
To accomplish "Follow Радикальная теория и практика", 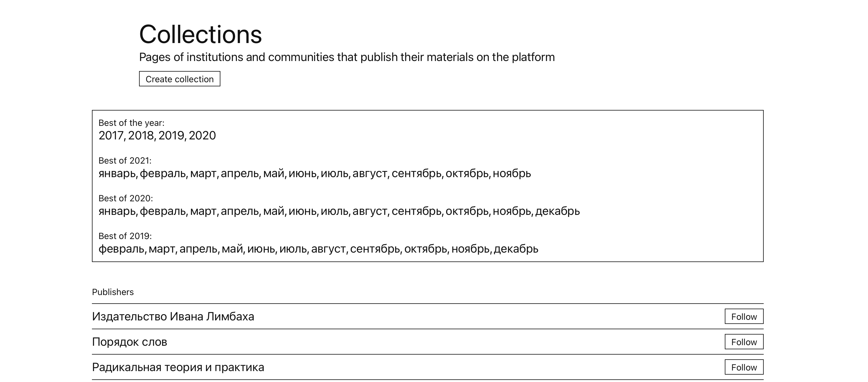I will click(744, 367).
